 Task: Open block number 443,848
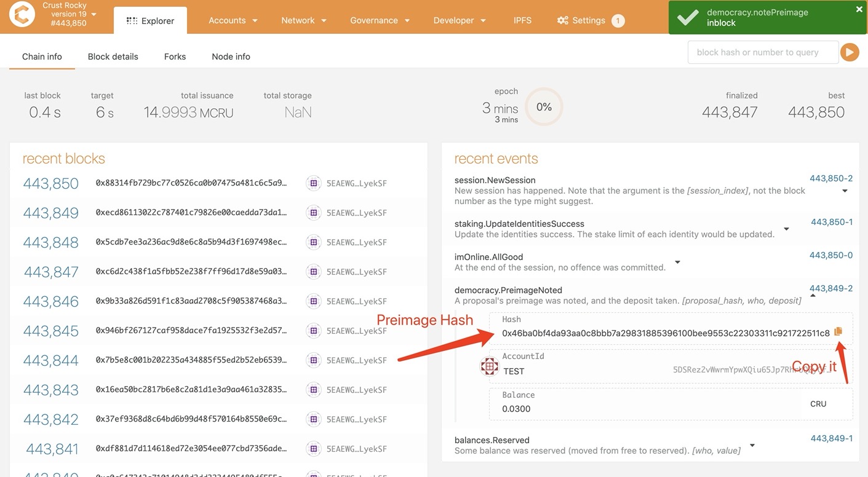[51, 242]
